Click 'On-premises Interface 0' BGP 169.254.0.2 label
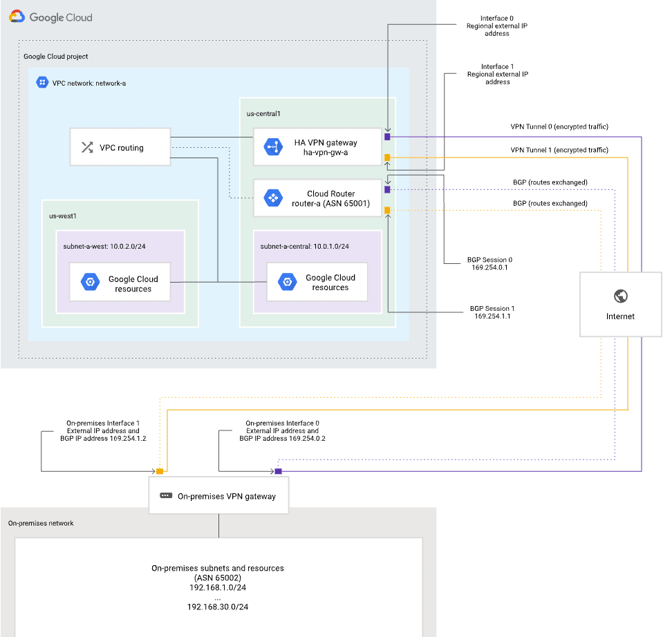The width and height of the screenshot is (672, 637). pos(283,431)
